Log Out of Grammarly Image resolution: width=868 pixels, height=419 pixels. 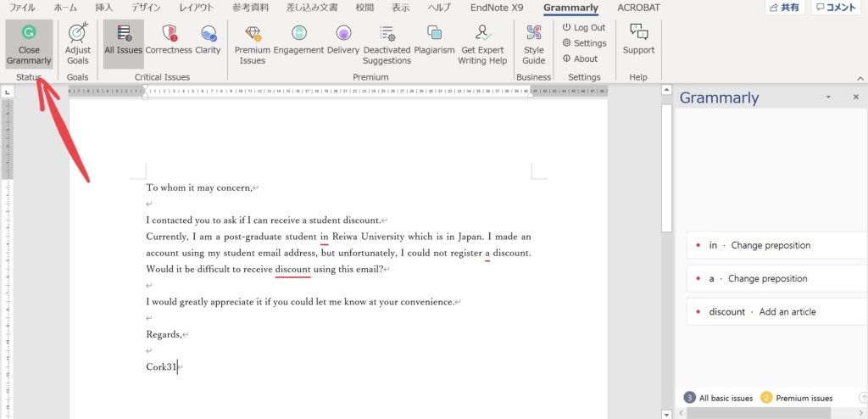584,27
